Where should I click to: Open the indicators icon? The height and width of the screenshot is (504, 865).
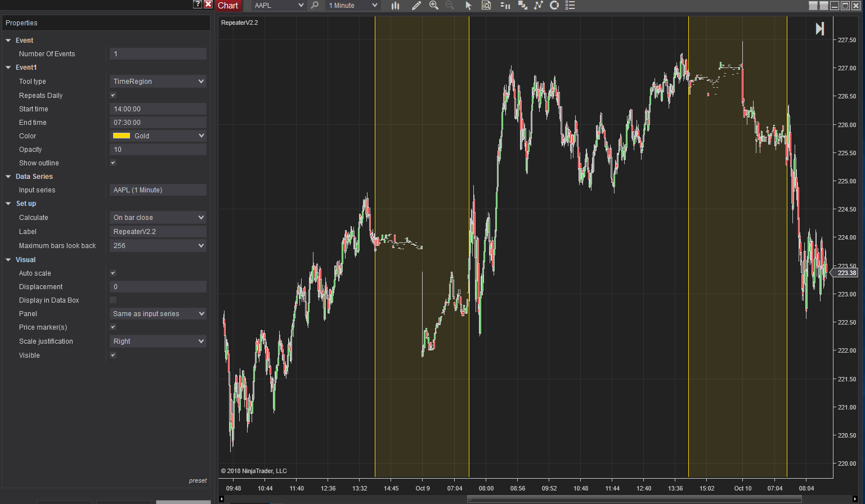tap(539, 5)
